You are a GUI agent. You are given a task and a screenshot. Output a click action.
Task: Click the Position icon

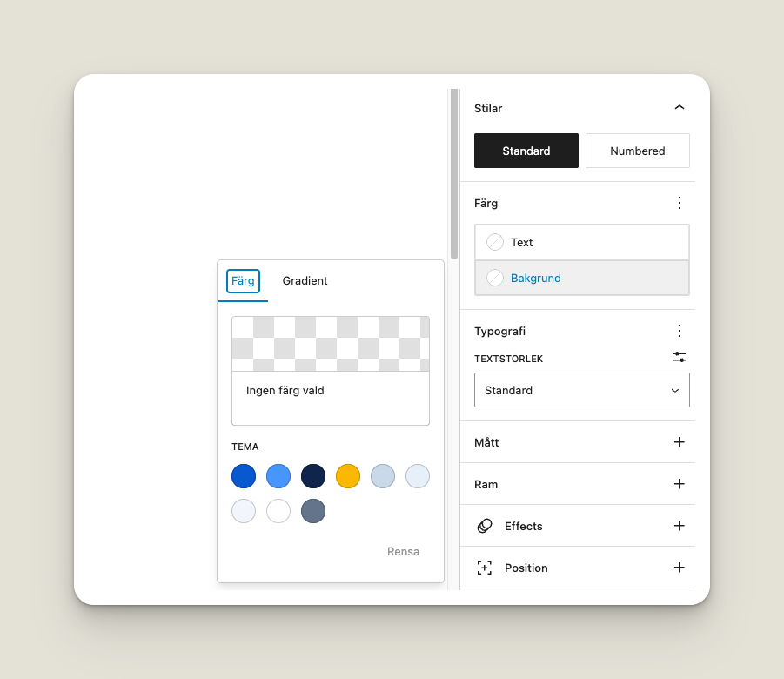485,568
